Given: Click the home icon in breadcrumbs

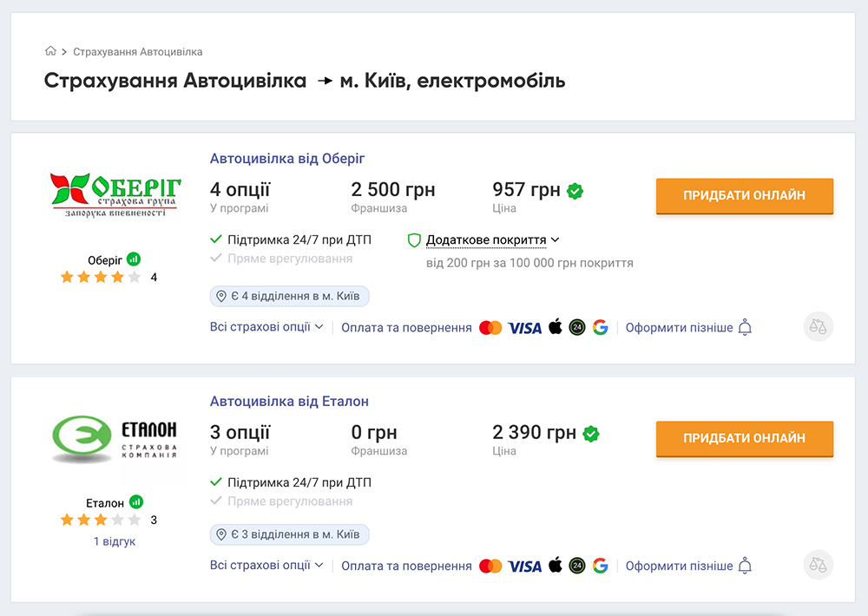Looking at the screenshot, I should (50, 51).
